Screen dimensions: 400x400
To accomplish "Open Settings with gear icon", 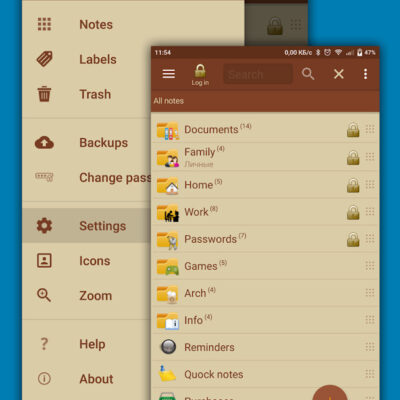I will [87, 226].
